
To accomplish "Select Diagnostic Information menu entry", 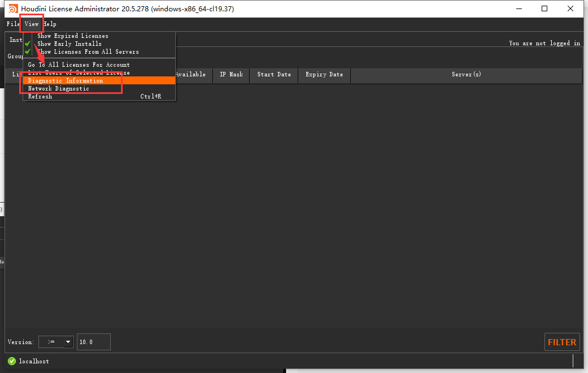I will pos(99,81).
